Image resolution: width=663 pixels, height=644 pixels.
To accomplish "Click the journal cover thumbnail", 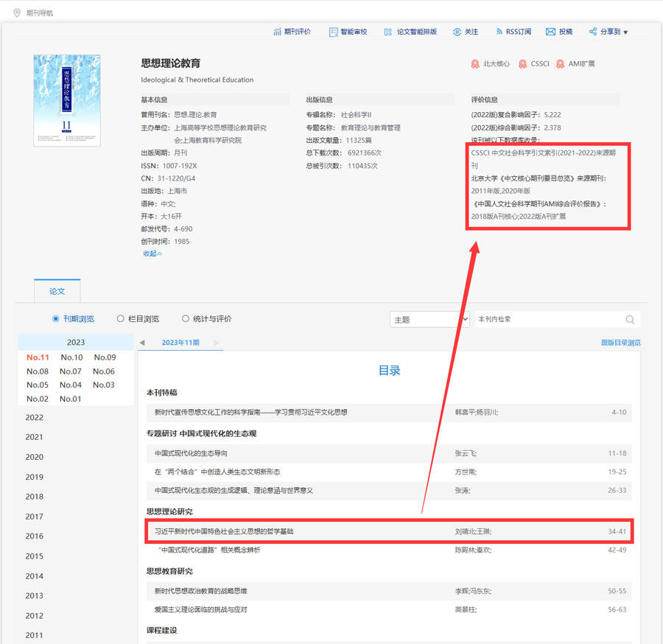I will click(67, 100).
